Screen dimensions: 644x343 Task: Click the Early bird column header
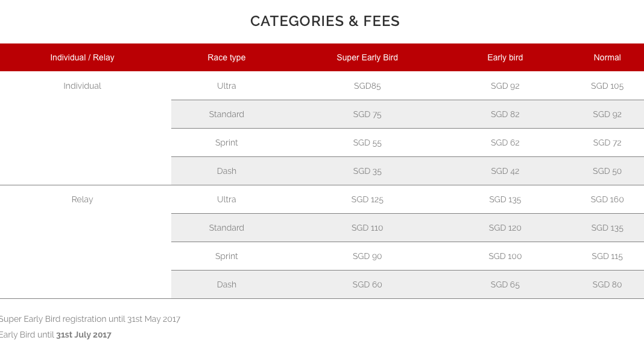pos(505,57)
